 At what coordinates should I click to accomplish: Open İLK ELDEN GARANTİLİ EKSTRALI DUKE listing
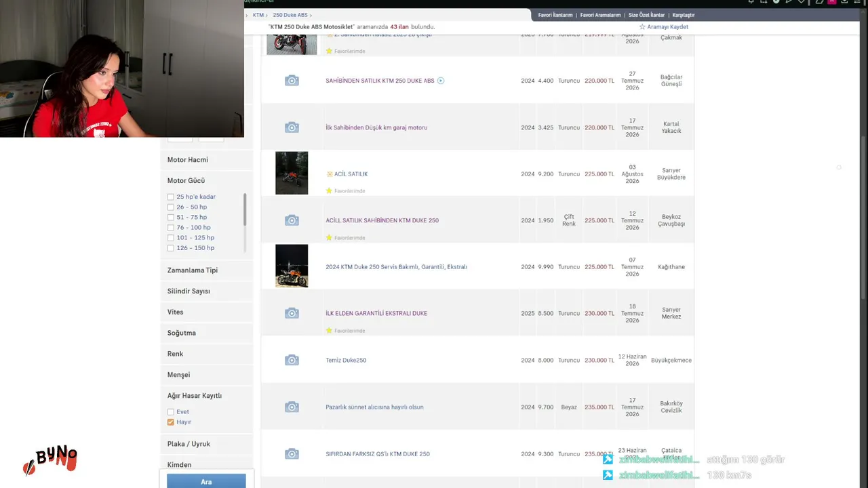coord(376,313)
